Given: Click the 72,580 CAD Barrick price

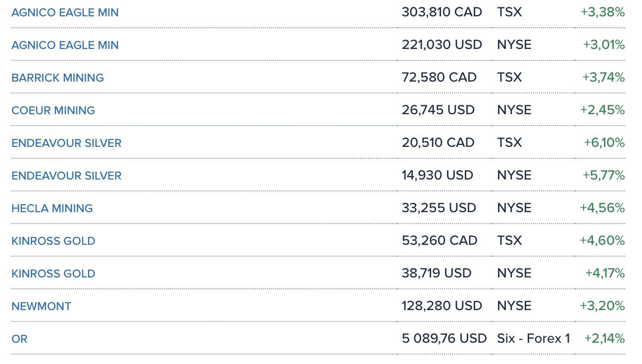Looking at the screenshot, I should pos(439,78).
